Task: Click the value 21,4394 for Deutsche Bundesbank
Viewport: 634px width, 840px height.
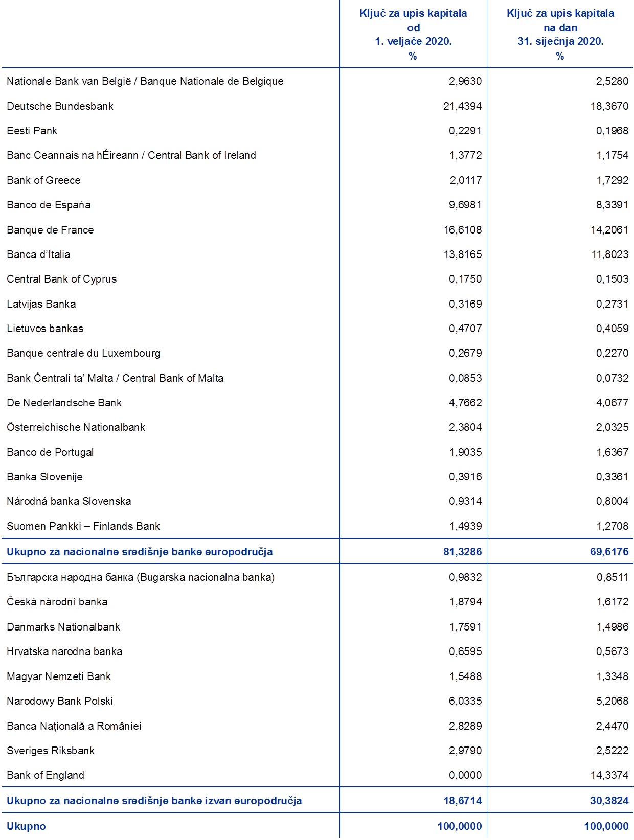Action: (x=463, y=106)
